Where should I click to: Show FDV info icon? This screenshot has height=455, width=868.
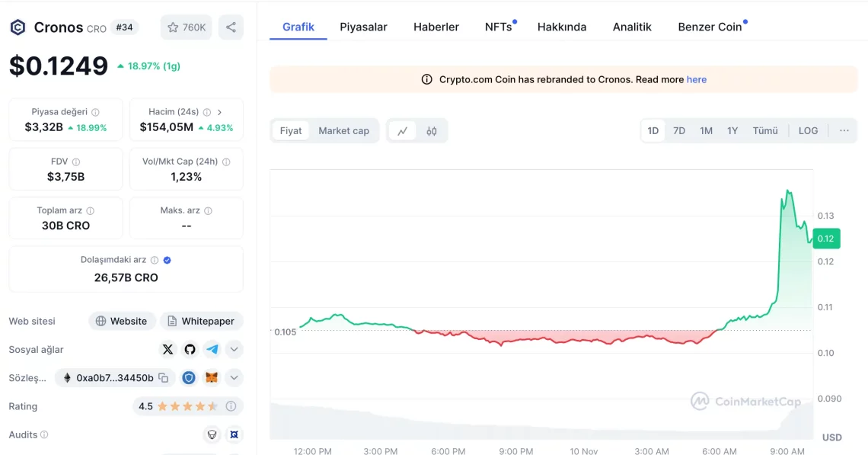[x=76, y=162]
